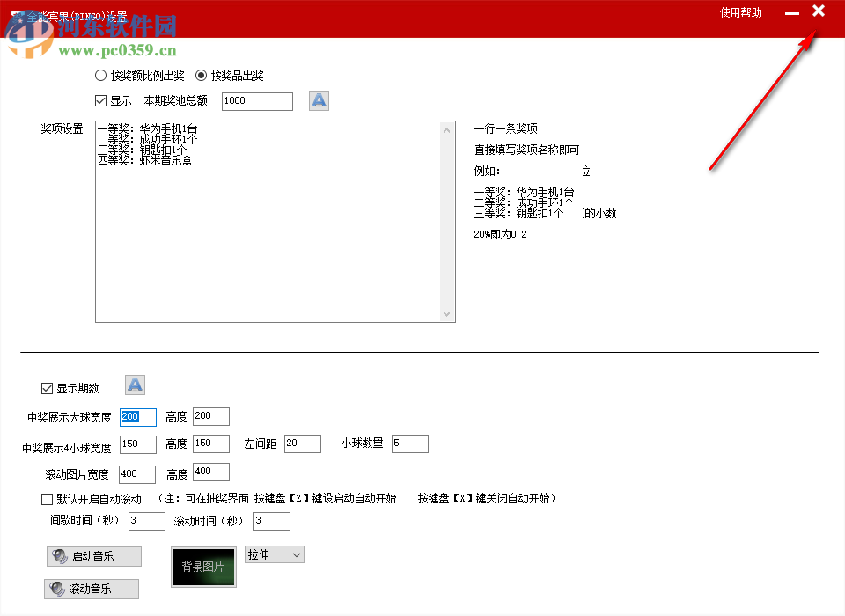The image size is (845, 616).
Task: Open the 拉伸 stretch mode dropdown
Action: (274, 555)
